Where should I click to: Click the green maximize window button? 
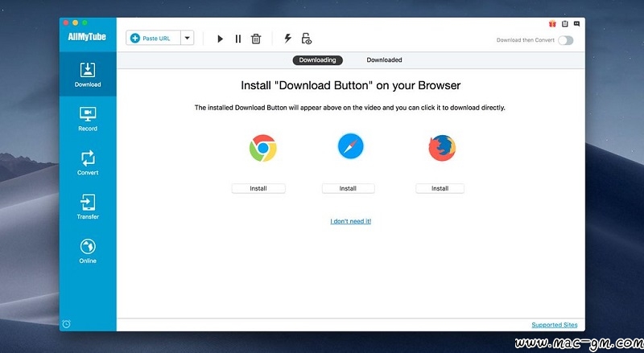point(85,23)
